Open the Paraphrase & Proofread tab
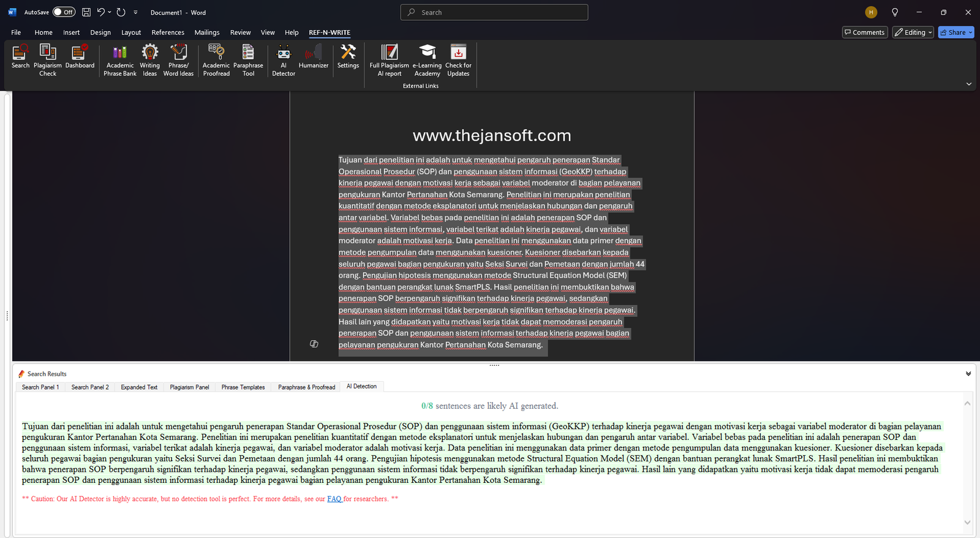Screen dimensions: 980x538 pos(306,387)
